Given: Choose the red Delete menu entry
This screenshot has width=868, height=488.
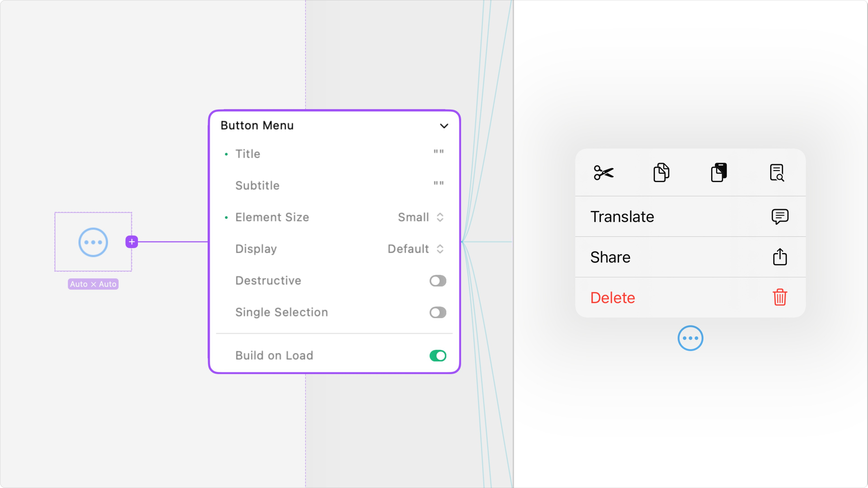Looking at the screenshot, I should tap(613, 298).
